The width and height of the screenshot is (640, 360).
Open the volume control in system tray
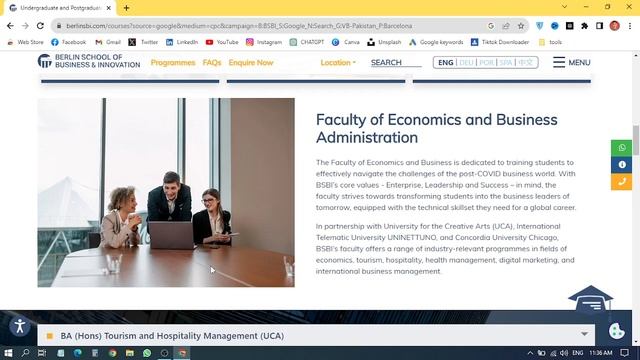[564, 353]
